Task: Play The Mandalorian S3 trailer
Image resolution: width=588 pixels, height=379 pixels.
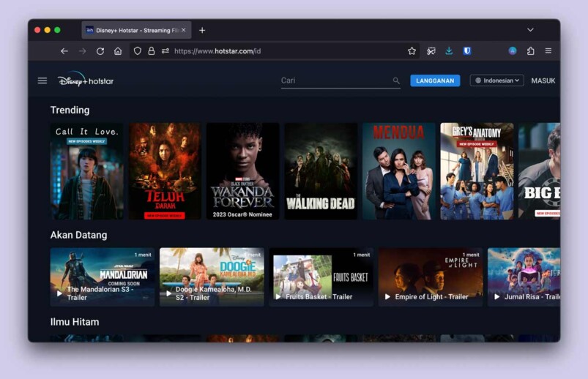Action: [x=59, y=293]
